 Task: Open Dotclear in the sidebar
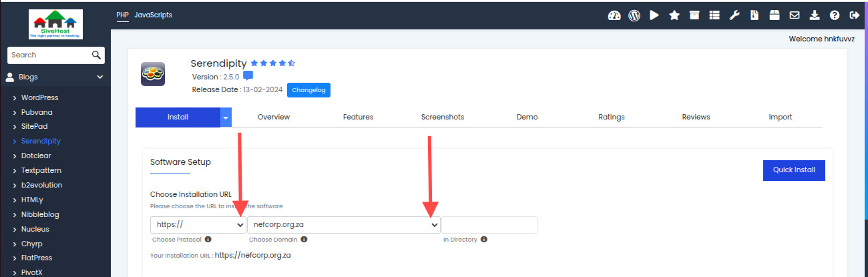36,156
